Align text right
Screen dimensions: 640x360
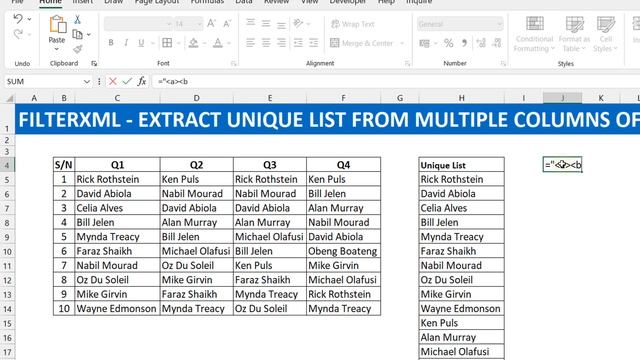coord(281,42)
